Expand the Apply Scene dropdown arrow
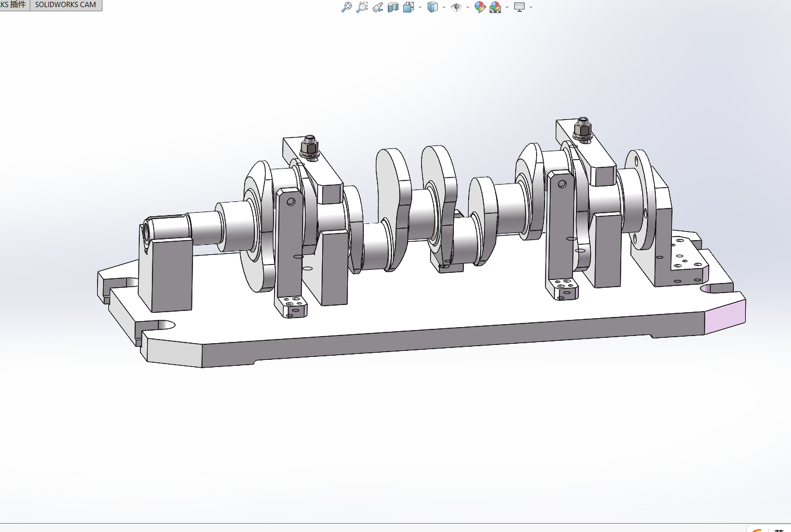This screenshot has height=532, width=791. [x=507, y=8]
